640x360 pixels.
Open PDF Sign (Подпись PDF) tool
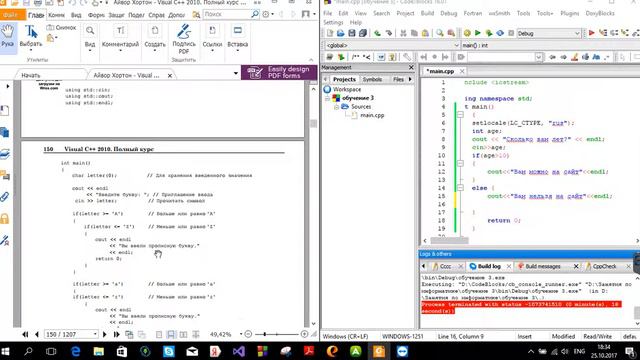[x=184, y=39]
